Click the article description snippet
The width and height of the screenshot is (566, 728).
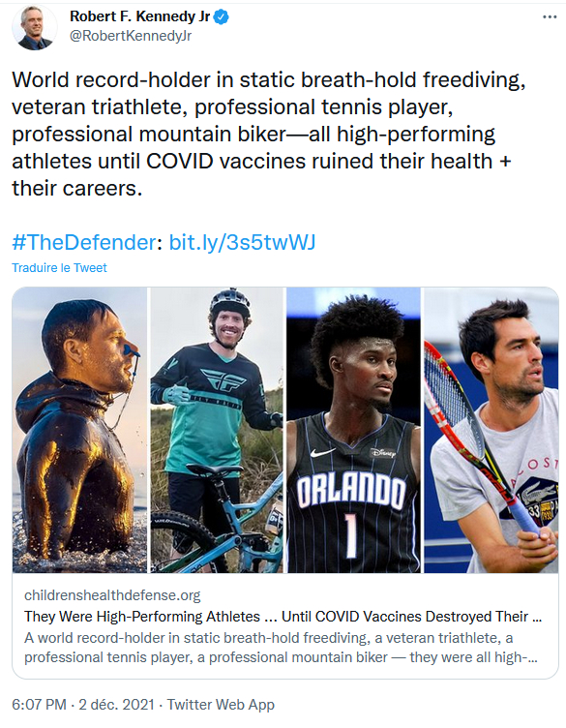pos(281,648)
